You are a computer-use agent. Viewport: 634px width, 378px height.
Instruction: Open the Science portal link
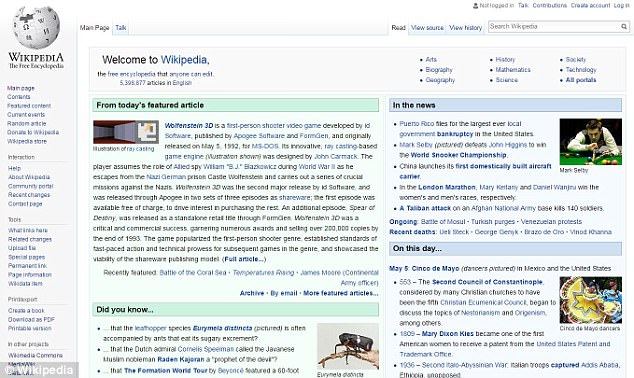click(x=507, y=80)
